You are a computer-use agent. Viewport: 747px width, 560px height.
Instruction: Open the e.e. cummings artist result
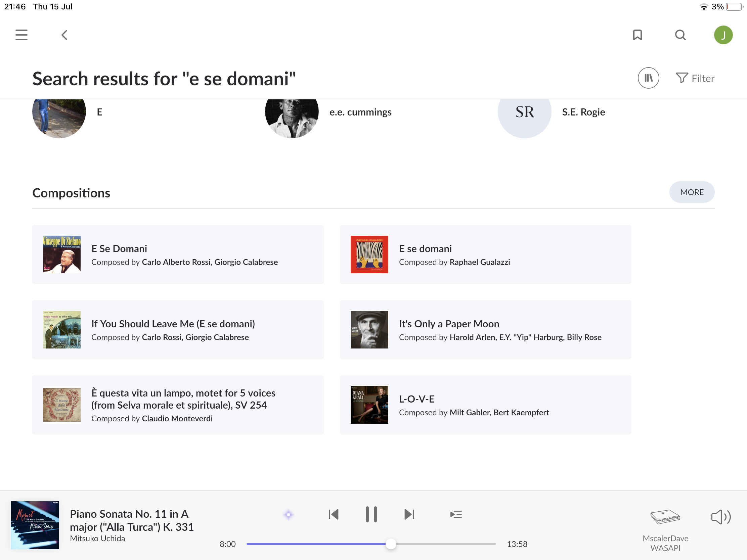(x=360, y=112)
